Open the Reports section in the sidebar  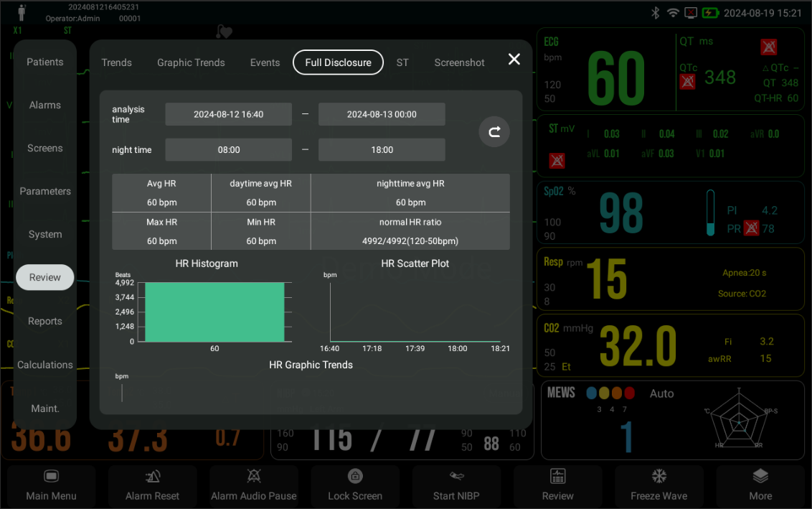point(44,321)
